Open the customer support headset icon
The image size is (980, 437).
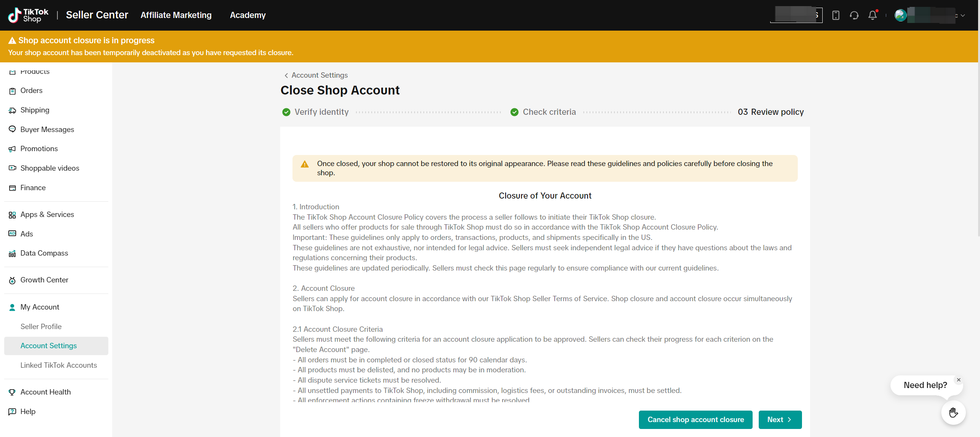pos(854,15)
